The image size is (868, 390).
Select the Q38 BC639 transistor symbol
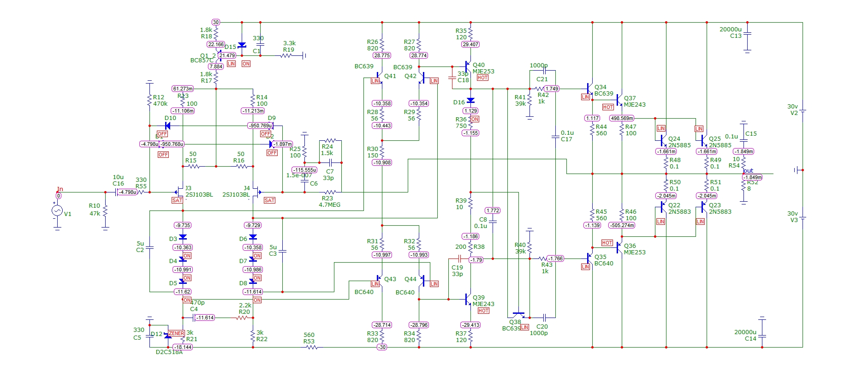click(518, 315)
